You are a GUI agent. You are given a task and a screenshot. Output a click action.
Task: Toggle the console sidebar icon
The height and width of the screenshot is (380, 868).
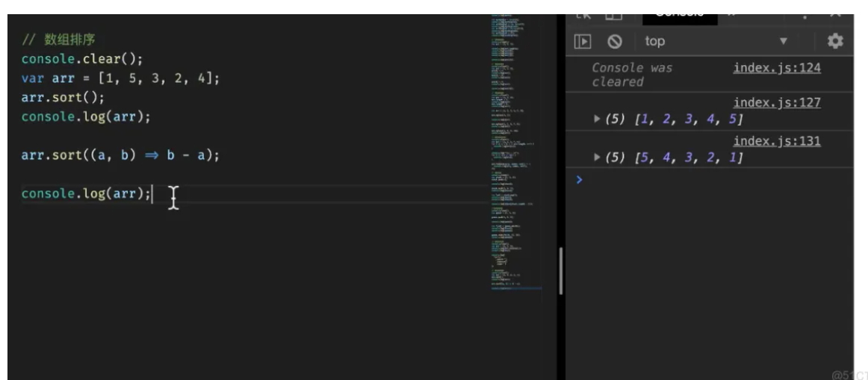pyautogui.click(x=583, y=42)
